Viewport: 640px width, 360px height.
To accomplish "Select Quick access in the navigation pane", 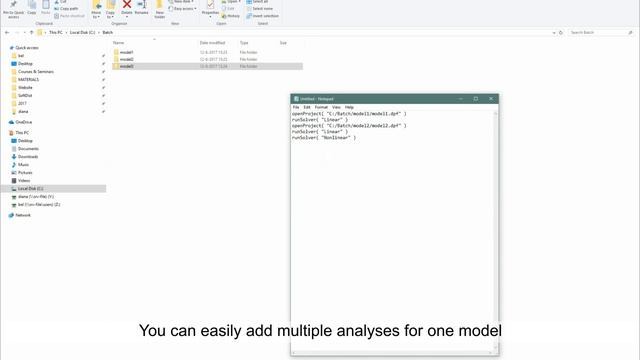I will pyautogui.click(x=27, y=48).
